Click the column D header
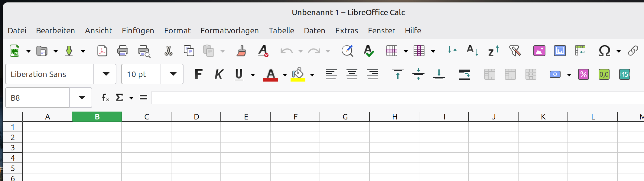This screenshot has height=181, width=644. click(196, 117)
